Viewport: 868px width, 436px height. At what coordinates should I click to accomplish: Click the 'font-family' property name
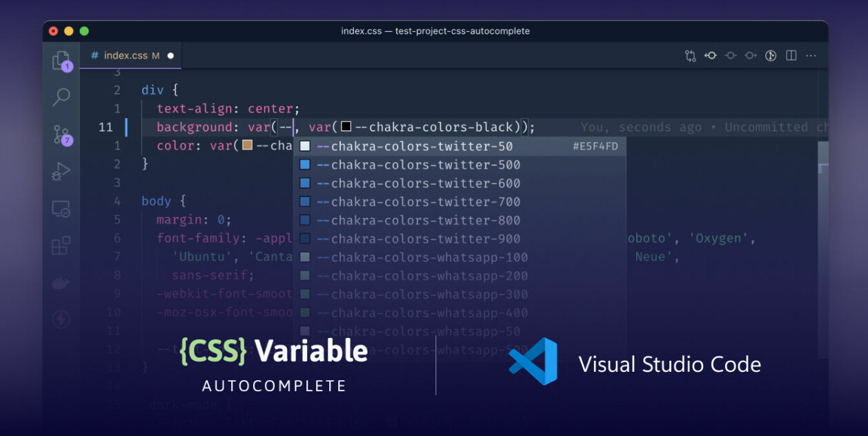click(198, 239)
